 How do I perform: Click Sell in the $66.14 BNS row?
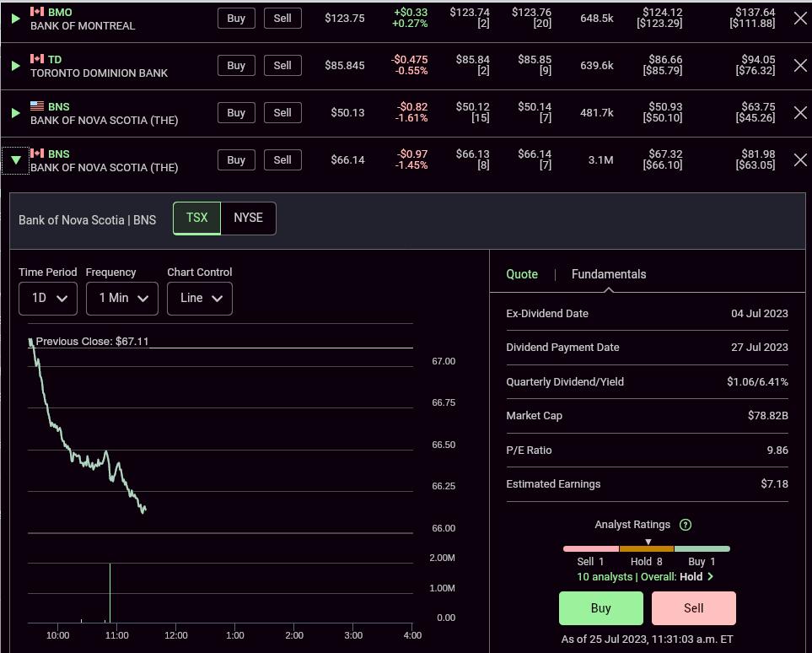pos(282,159)
